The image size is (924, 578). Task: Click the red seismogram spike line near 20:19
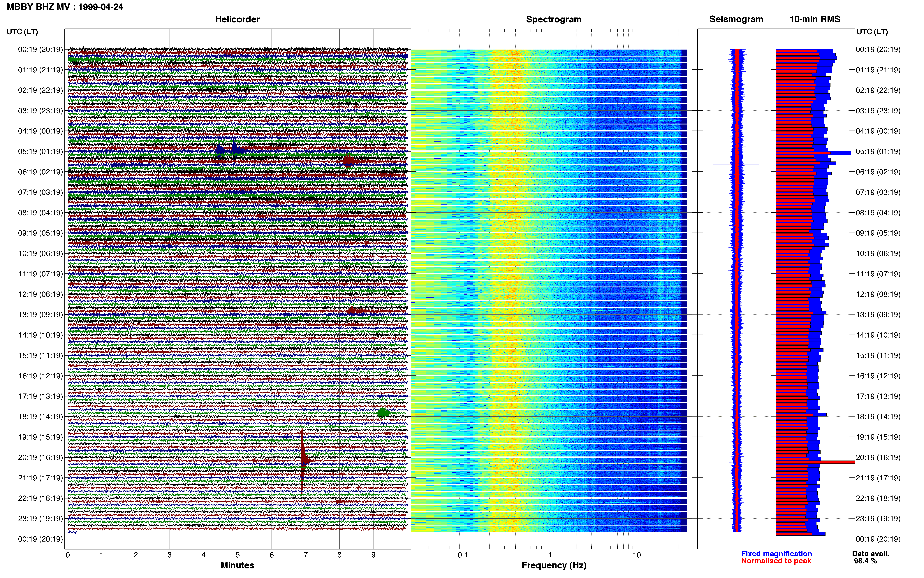[x=736, y=463]
